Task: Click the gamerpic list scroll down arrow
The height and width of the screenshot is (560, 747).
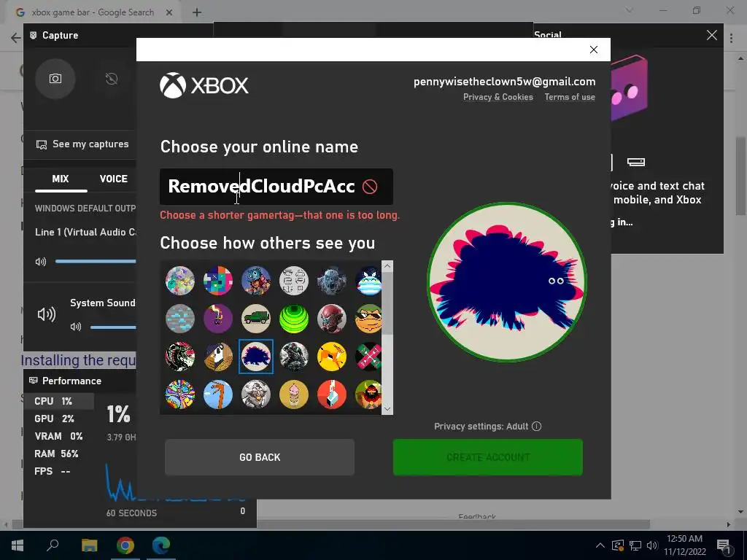Action: point(387,409)
